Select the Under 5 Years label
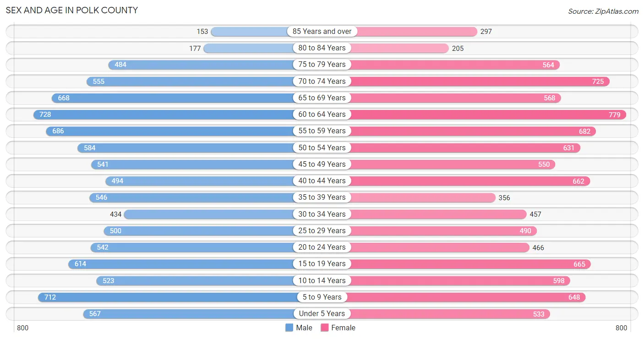Viewport: 644px width, 339px height. click(x=322, y=314)
